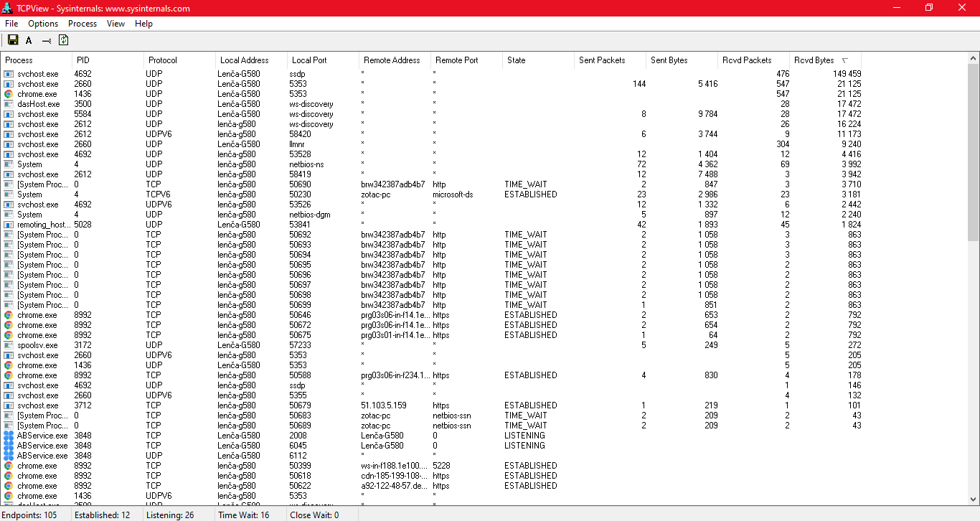The width and height of the screenshot is (980, 521).
Task: Toggle Resolve Addresses 'A' toolbar icon
Action: tap(29, 41)
